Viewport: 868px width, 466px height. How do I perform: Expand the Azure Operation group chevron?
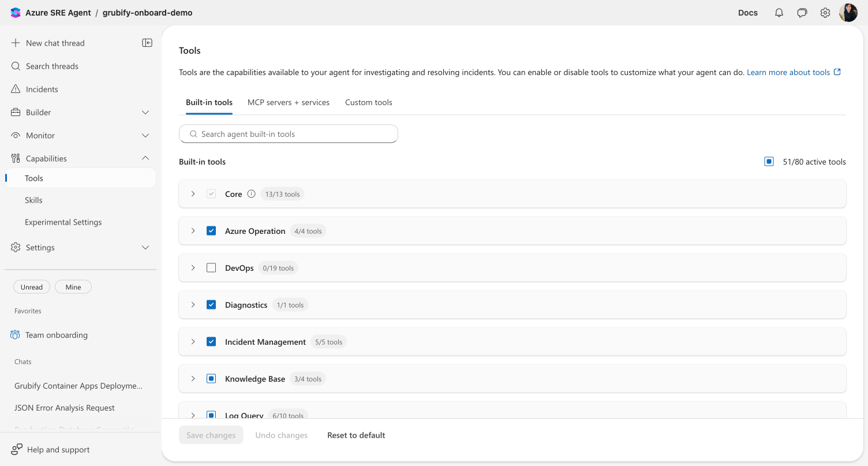[193, 231]
